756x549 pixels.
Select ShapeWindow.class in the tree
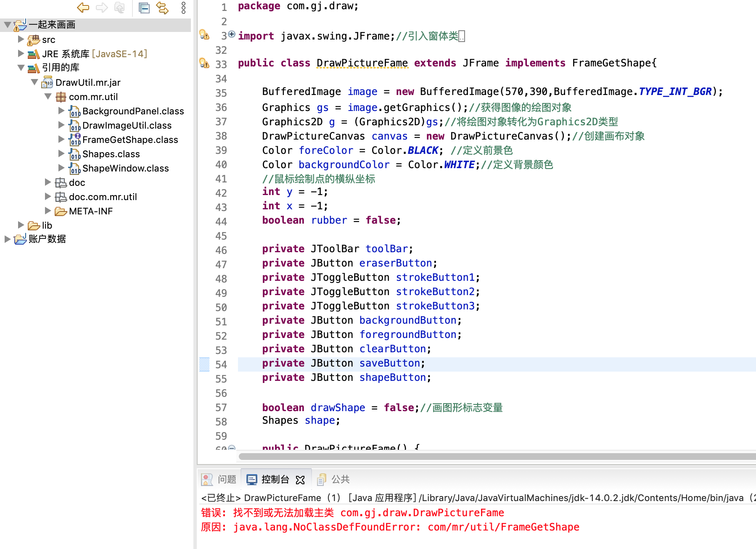[126, 168]
